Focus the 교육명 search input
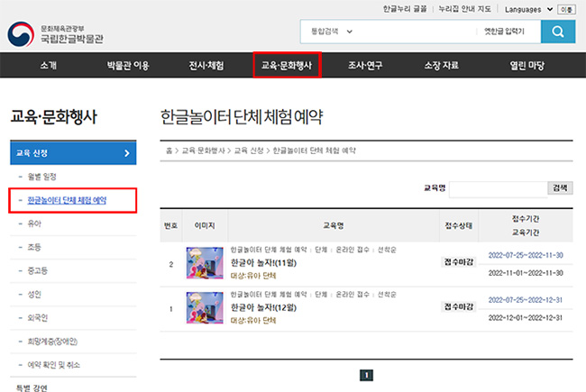The width and height of the screenshot is (586, 392). [499, 188]
